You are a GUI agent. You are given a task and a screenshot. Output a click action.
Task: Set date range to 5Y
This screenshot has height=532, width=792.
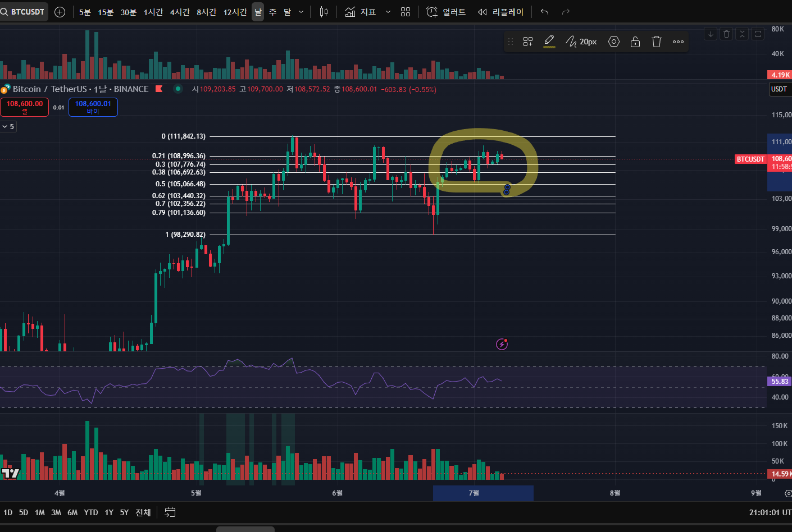point(124,512)
